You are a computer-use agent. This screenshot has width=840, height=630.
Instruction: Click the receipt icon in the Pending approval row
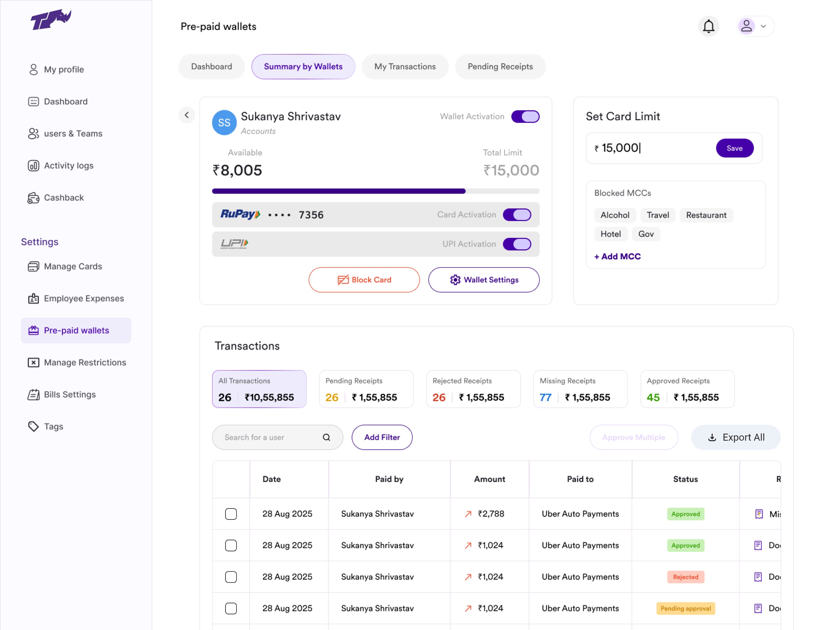[759, 609]
